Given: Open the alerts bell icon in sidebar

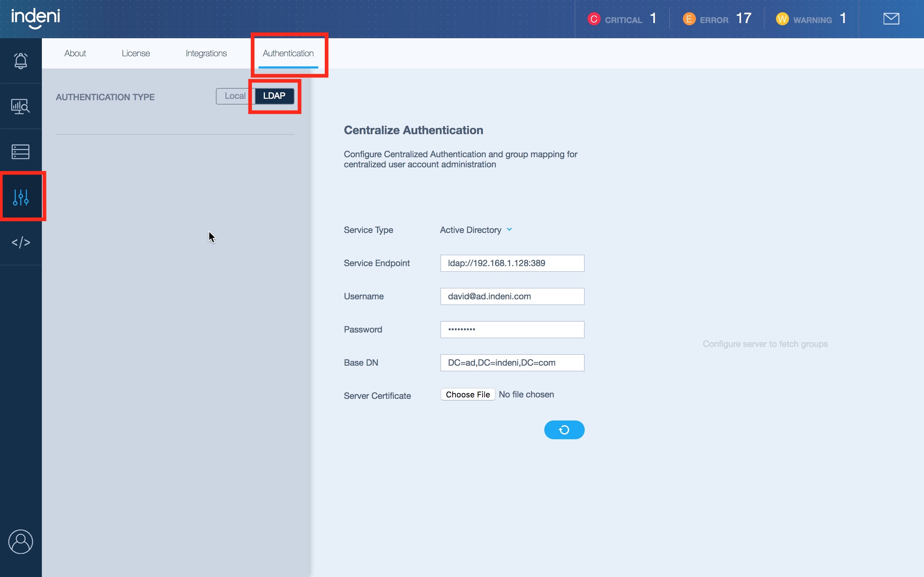Looking at the screenshot, I should [x=21, y=61].
